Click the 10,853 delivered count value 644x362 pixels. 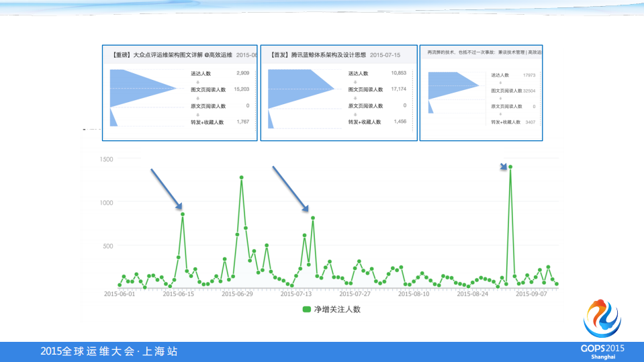pos(398,73)
